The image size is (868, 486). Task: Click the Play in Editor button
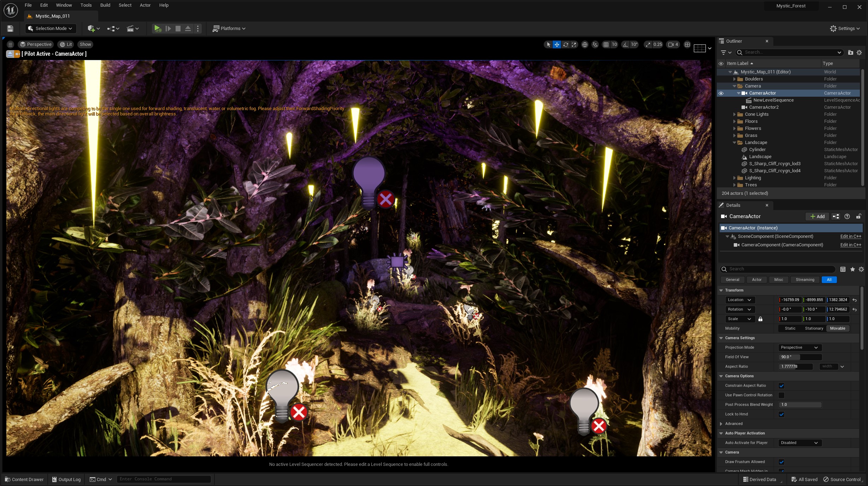click(158, 29)
